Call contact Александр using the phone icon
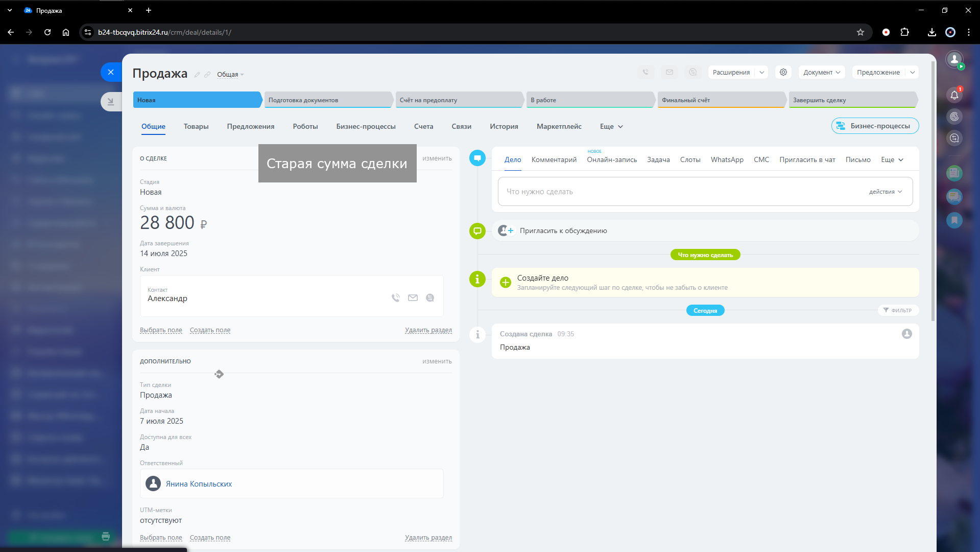The width and height of the screenshot is (980, 552). 396,298
